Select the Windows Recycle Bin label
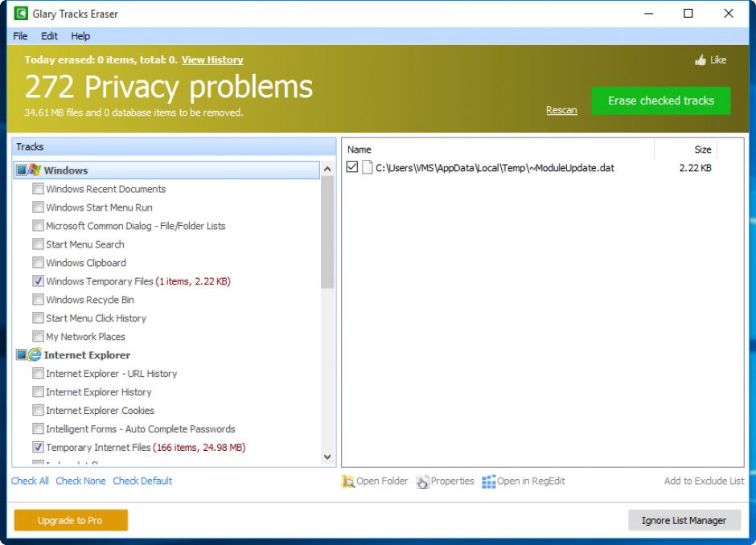This screenshot has width=756, height=545. tap(90, 300)
